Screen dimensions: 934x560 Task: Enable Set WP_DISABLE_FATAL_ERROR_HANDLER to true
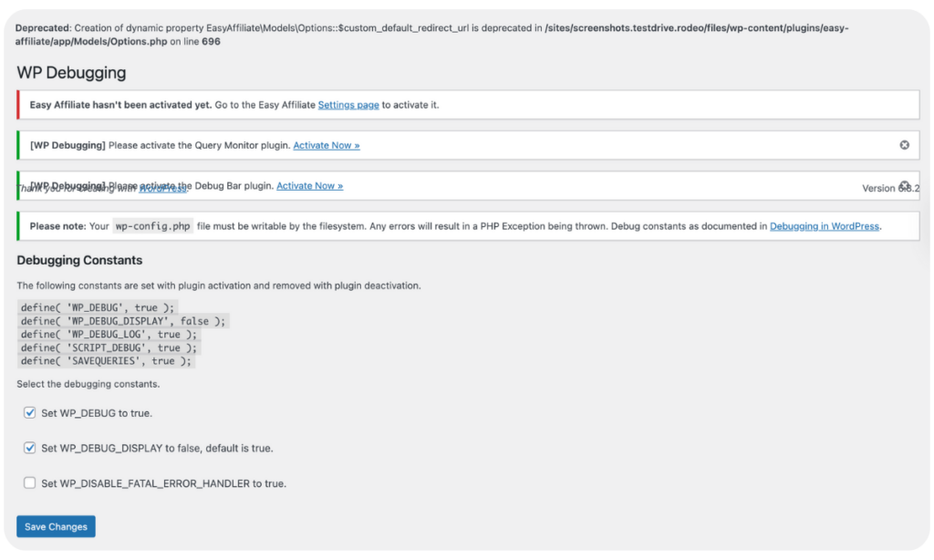[x=30, y=483]
